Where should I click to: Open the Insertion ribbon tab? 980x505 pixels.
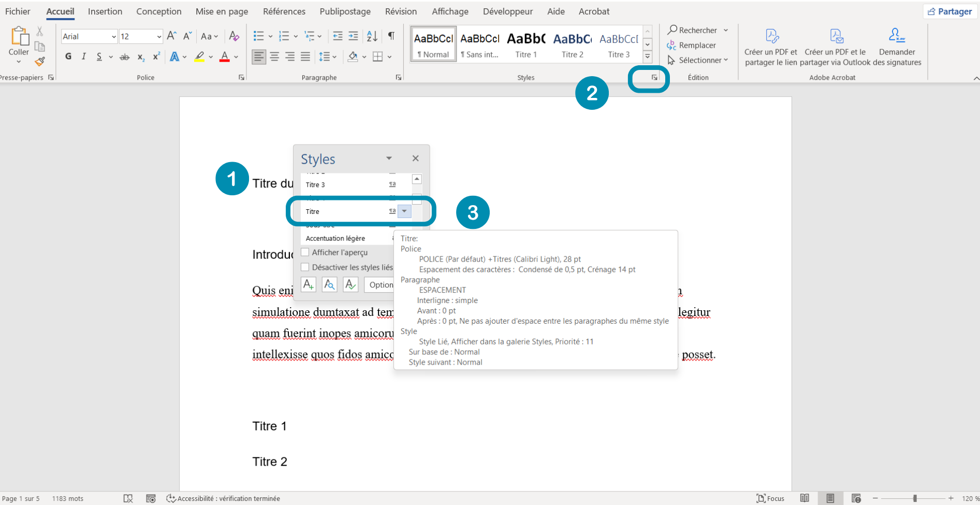(x=105, y=11)
